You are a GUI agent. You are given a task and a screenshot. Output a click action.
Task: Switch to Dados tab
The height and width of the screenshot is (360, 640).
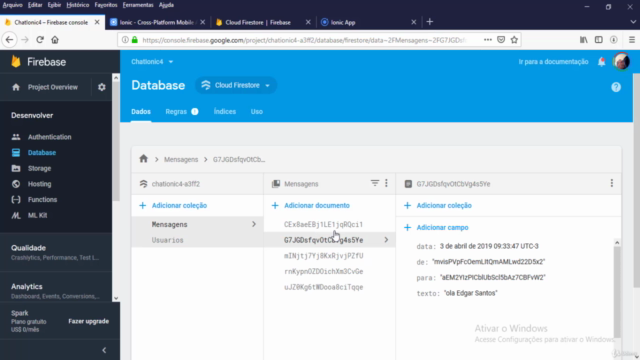pyautogui.click(x=141, y=111)
